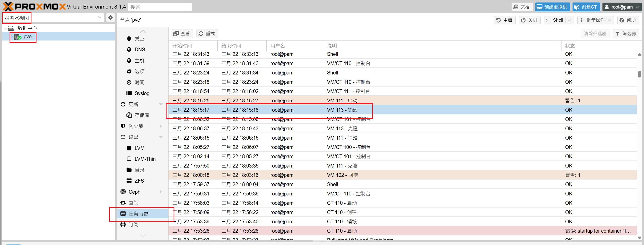Click the 搜索 search field

point(160,7)
